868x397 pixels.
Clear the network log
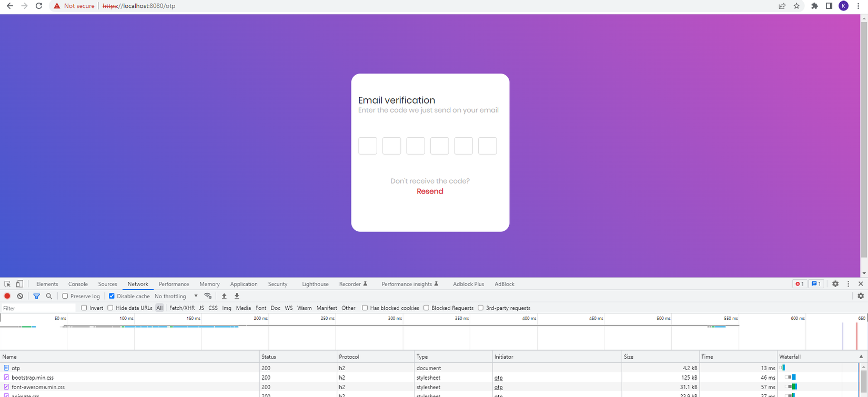coord(20,296)
